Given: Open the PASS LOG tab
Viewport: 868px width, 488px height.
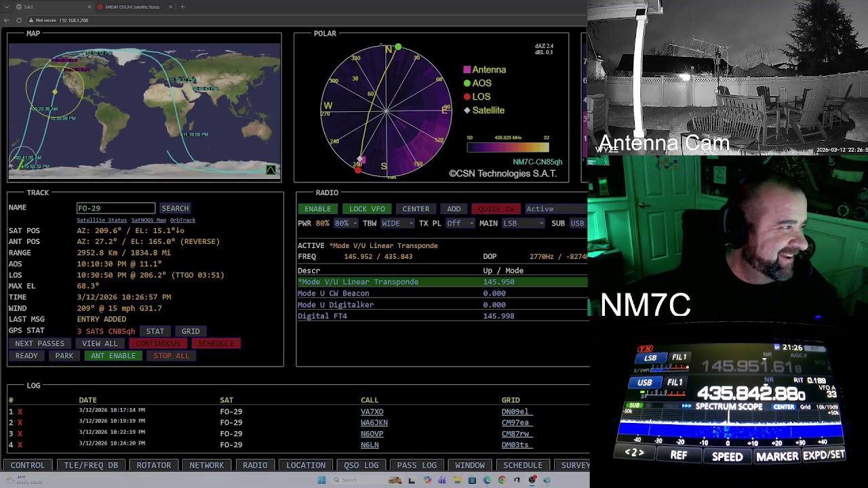Looking at the screenshot, I should point(417,465).
